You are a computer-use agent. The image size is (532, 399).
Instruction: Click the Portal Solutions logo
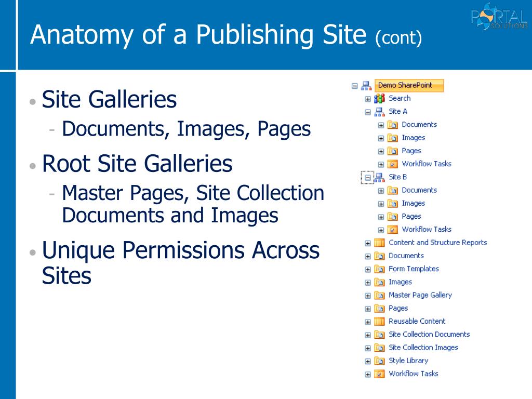499,17
